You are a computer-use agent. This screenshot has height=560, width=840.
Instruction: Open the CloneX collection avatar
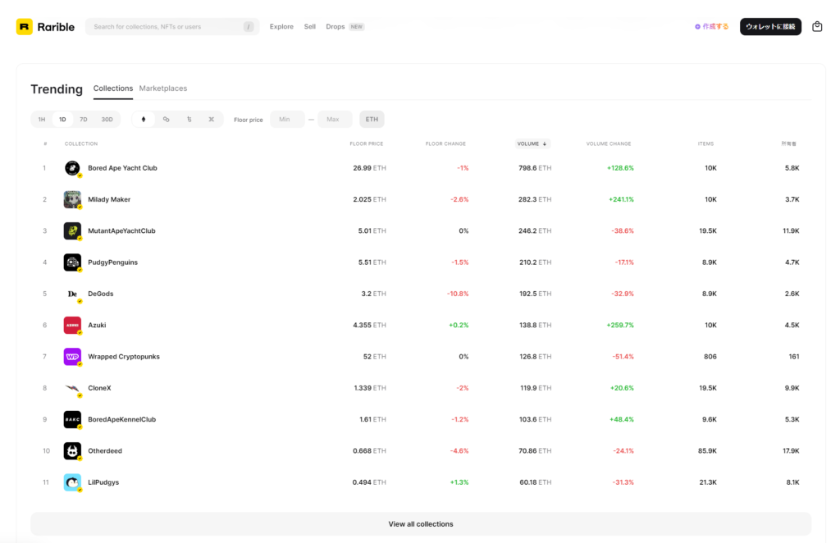pos(72,388)
